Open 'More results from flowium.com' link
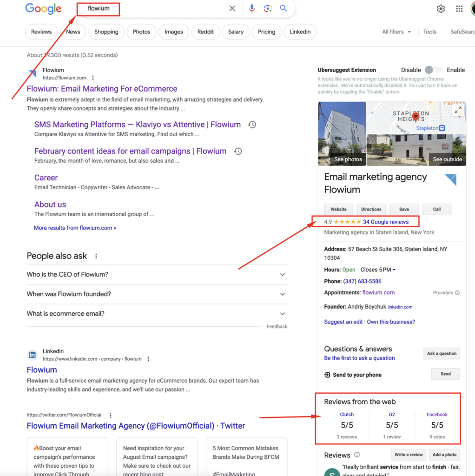 (75, 228)
